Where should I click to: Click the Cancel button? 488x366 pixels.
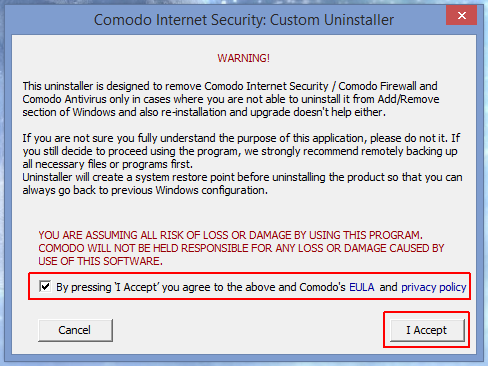75,330
